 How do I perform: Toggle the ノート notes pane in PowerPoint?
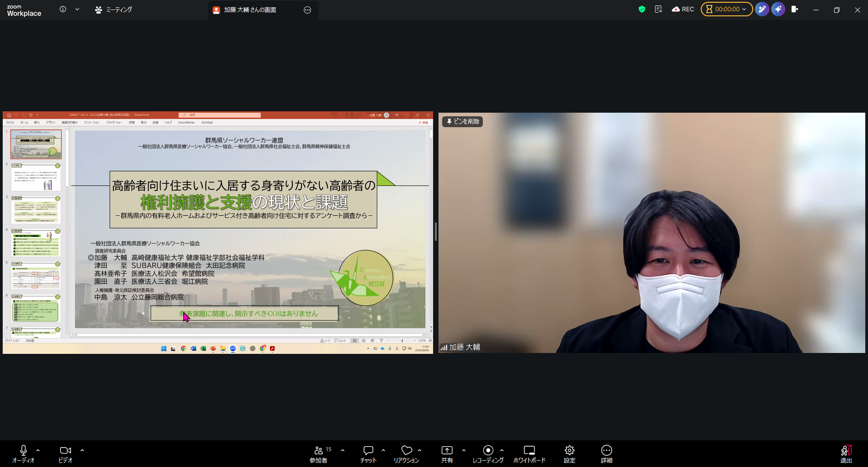pyautogui.click(x=325, y=340)
